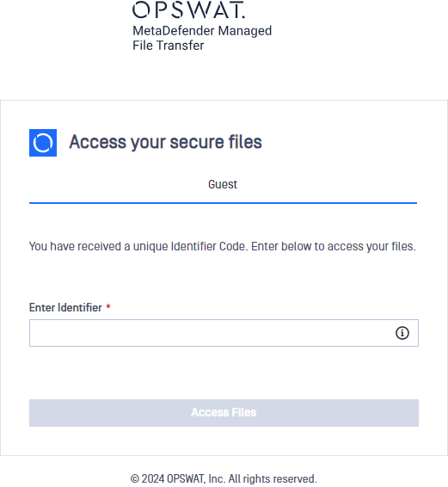Click the OPSWAT logo at top

188,9
